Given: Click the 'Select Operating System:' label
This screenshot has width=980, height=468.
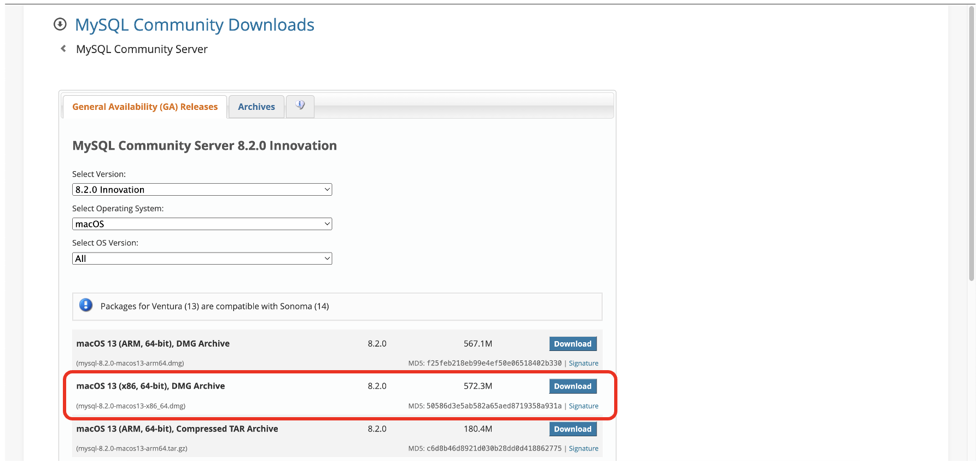Looking at the screenshot, I should coord(118,208).
